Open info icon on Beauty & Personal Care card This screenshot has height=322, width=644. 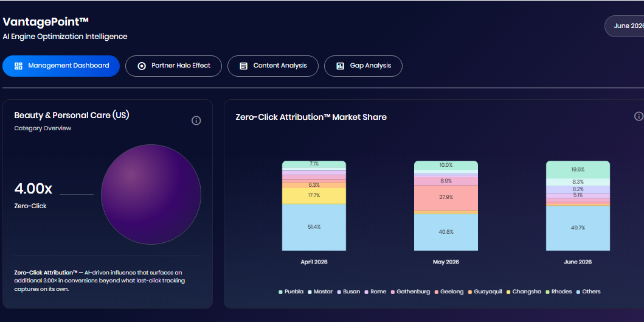click(196, 121)
